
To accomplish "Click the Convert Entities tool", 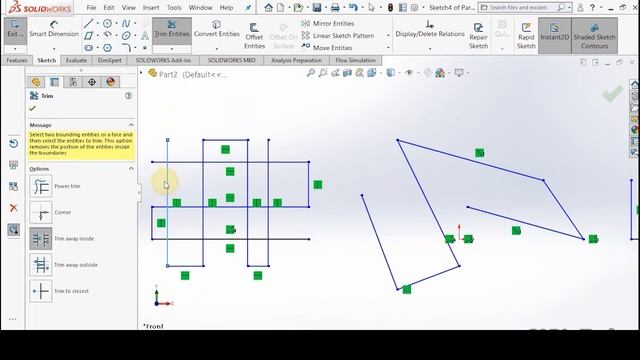I will (x=217, y=29).
